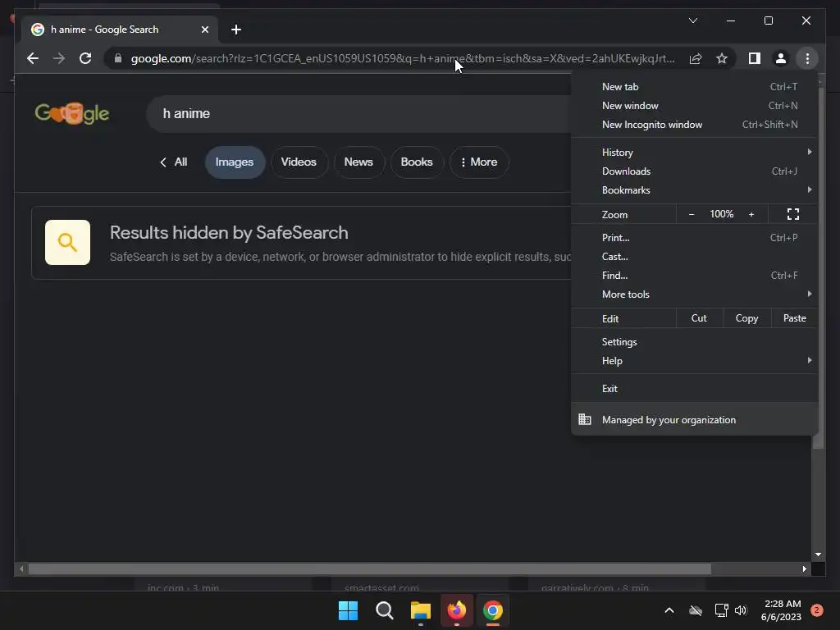This screenshot has height=630, width=840.
Task: Click the Google doodle logo
Action: (x=72, y=113)
